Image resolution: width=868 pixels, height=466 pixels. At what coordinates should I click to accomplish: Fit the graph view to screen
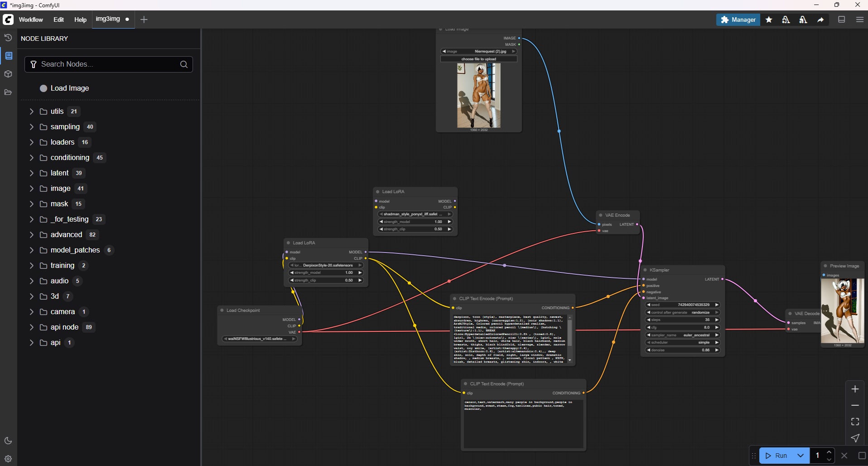[x=855, y=422]
